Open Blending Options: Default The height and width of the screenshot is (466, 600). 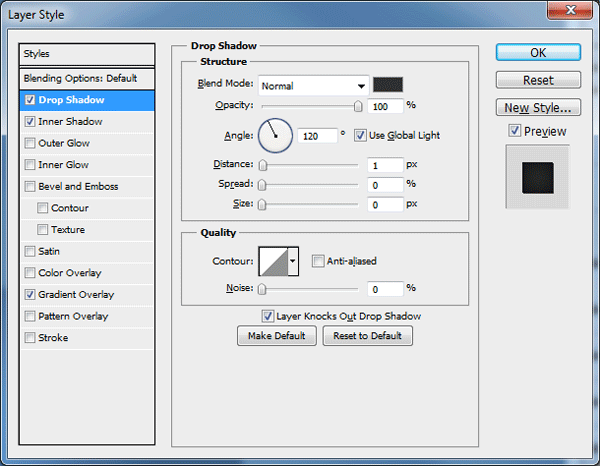(x=87, y=78)
